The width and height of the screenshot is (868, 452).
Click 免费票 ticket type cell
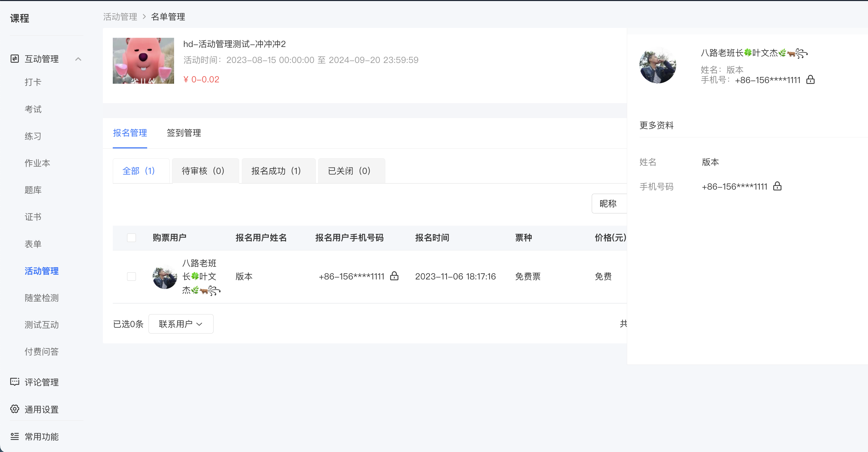528,276
